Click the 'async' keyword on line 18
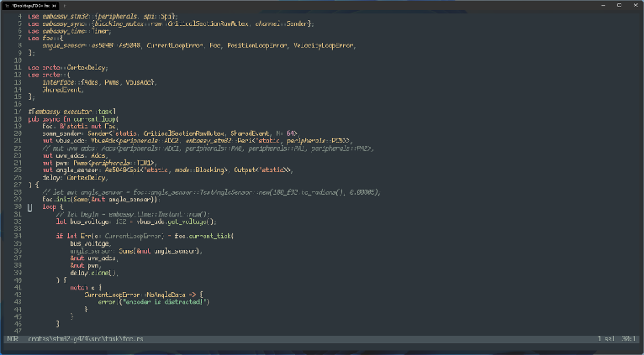This screenshot has width=644, height=355. (51, 119)
